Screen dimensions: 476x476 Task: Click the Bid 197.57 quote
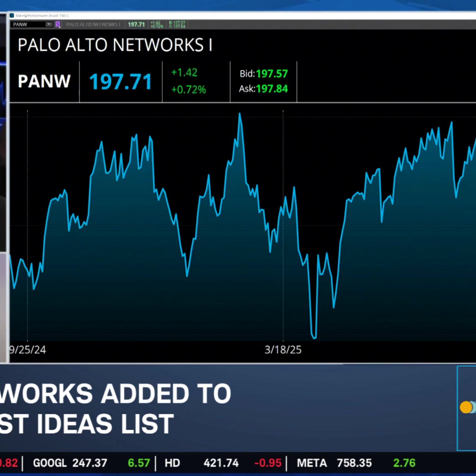[x=264, y=74]
